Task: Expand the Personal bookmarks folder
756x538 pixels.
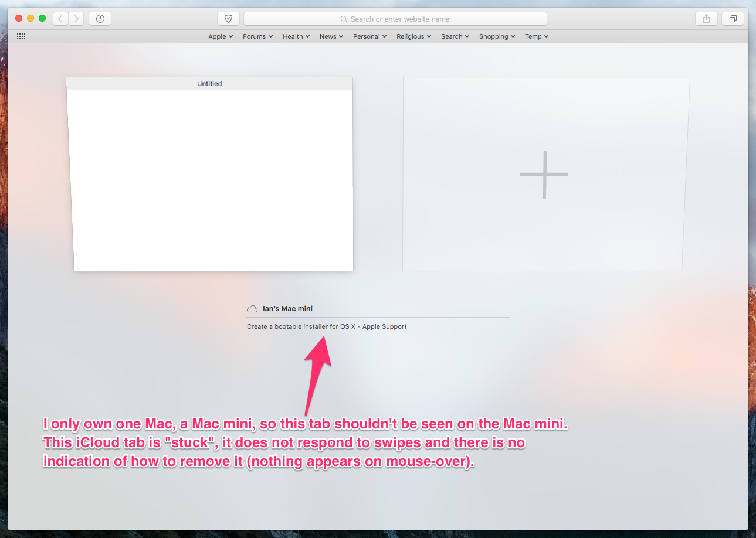Action: pyautogui.click(x=370, y=36)
